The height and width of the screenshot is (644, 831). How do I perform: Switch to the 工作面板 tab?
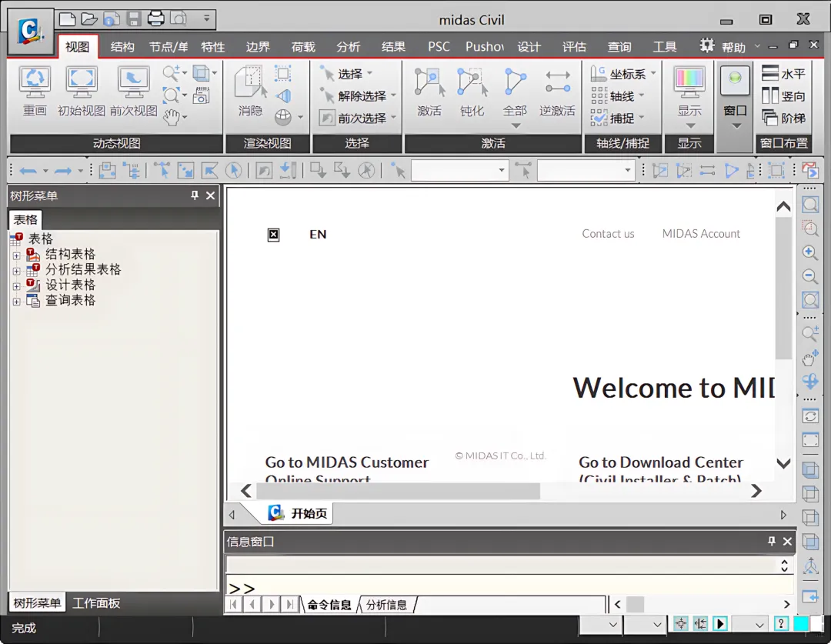click(x=96, y=602)
